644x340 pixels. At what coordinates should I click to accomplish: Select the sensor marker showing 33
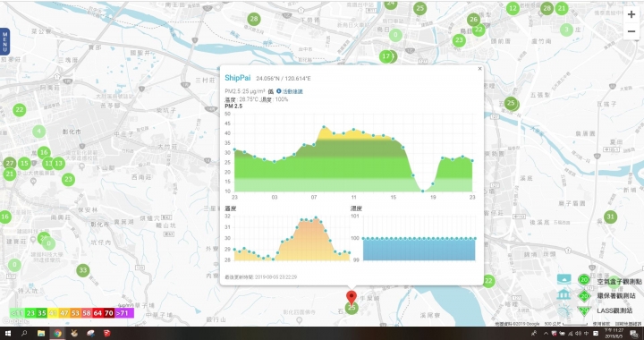click(x=83, y=270)
